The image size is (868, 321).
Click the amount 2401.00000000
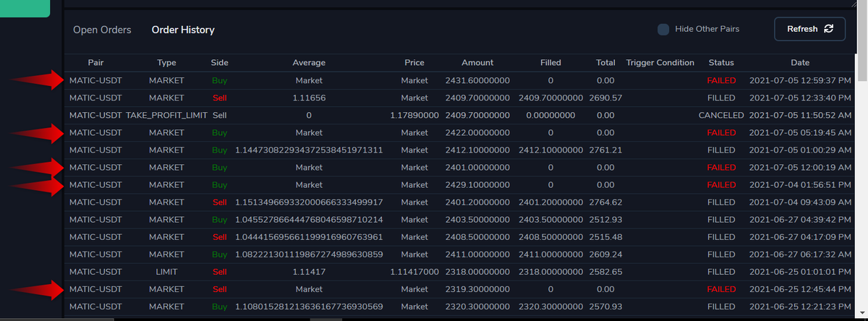point(478,167)
